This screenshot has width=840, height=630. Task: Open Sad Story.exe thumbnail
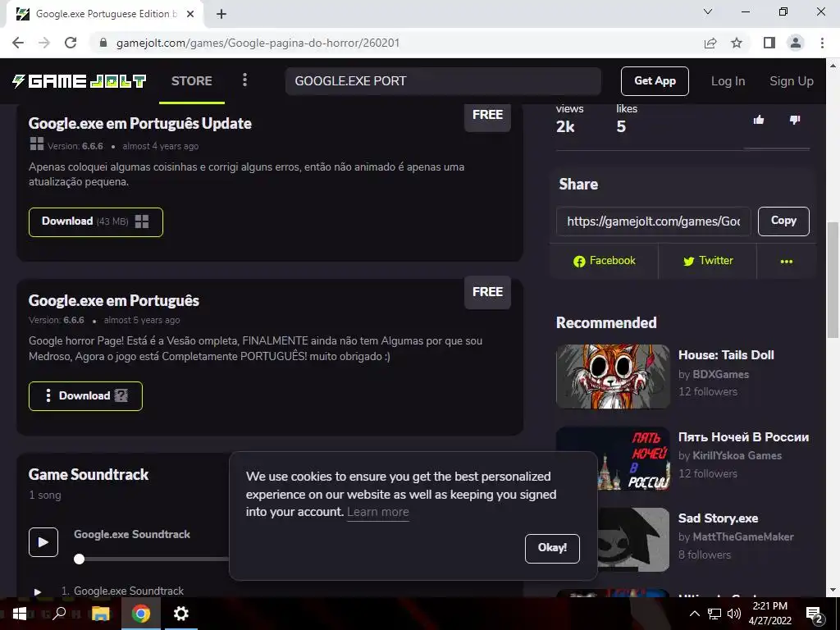click(634, 540)
